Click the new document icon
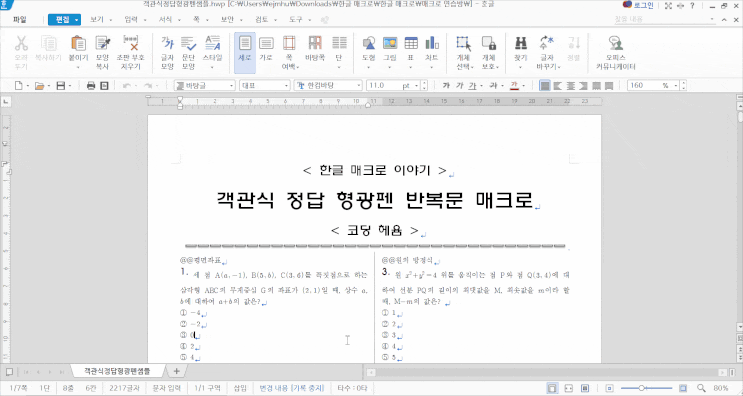This screenshot has width=743, height=396. point(18,86)
